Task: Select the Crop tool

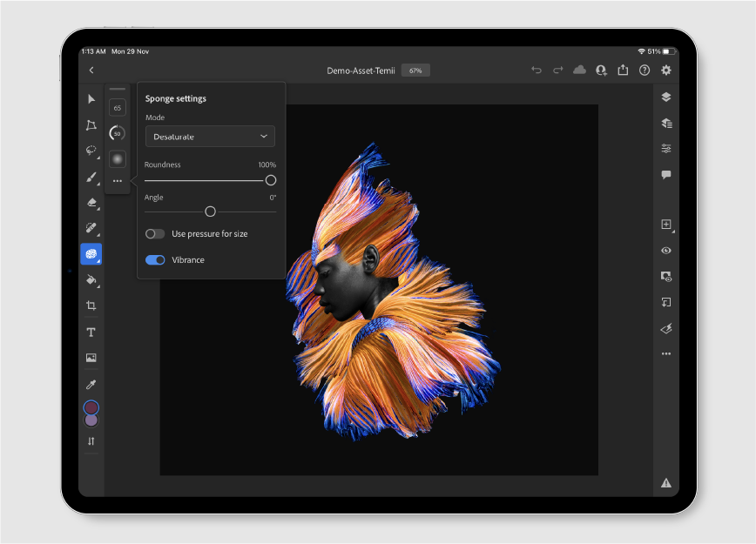Action: tap(91, 306)
